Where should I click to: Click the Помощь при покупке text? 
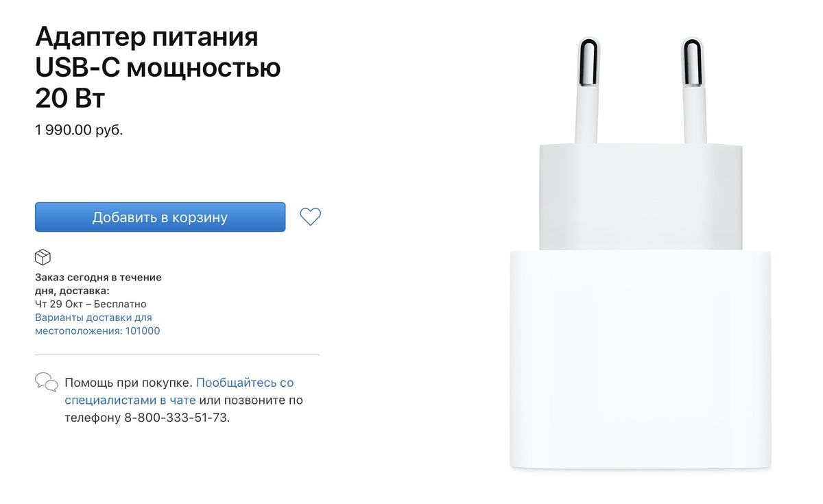[128, 383]
